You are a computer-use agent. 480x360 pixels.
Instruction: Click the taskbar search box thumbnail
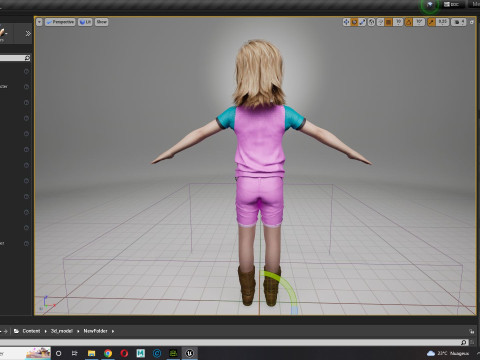[38, 353]
